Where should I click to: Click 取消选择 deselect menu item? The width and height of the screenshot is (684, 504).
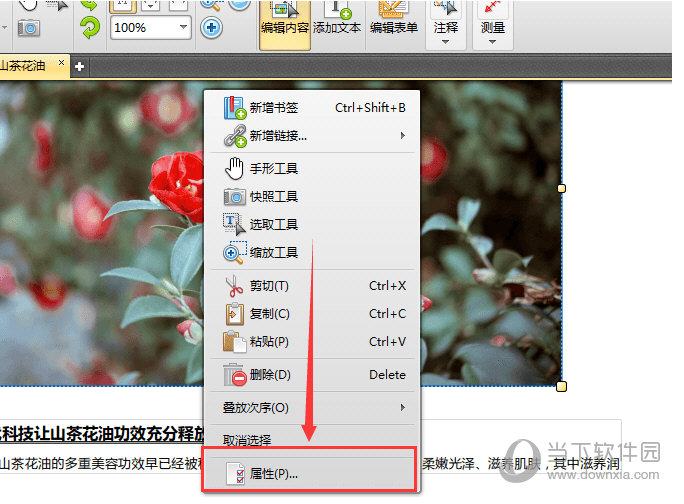tap(312, 440)
